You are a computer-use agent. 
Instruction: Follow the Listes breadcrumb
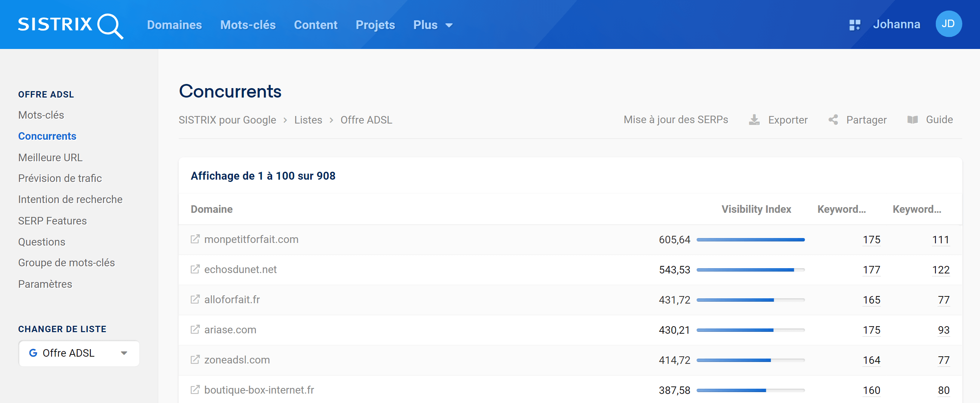[x=308, y=120]
